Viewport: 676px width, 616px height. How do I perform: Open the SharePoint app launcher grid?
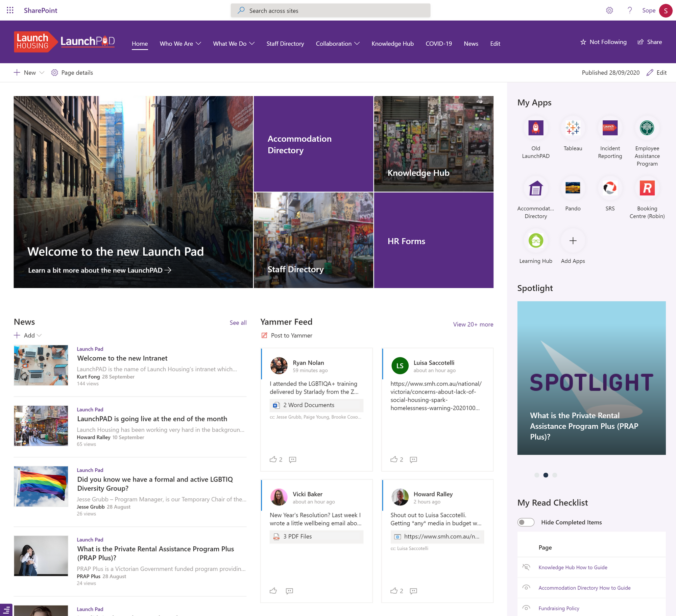click(10, 10)
